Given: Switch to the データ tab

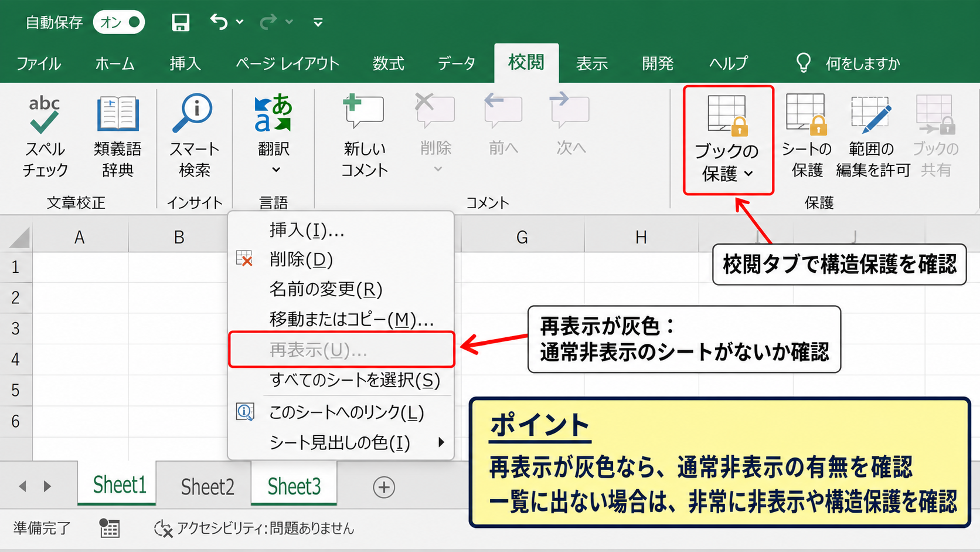Looking at the screenshot, I should point(457,63).
